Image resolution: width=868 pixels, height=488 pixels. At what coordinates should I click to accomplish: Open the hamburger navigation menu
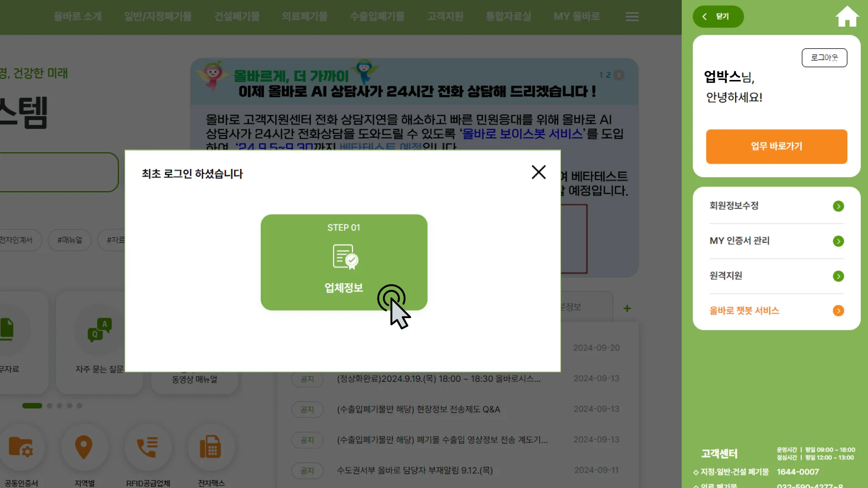click(x=632, y=17)
